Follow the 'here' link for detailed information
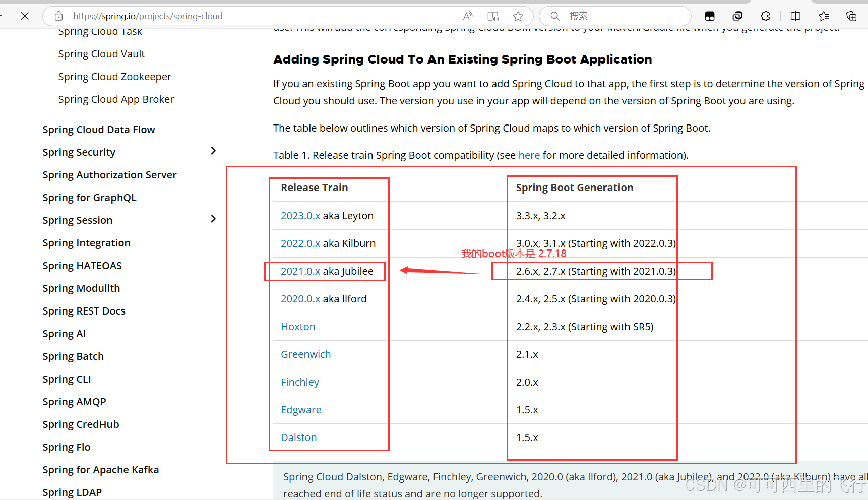The width and height of the screenshot is (868, 500). [x=529, y=155]
